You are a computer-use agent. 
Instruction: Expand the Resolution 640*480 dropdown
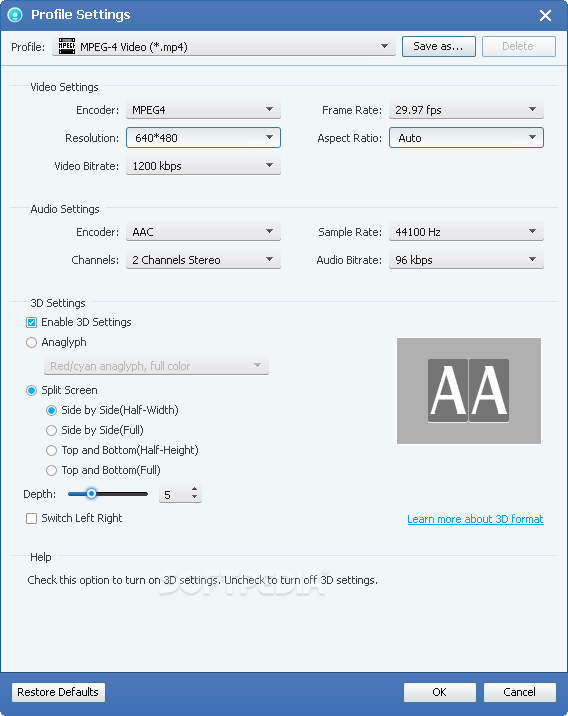(203, 137)
